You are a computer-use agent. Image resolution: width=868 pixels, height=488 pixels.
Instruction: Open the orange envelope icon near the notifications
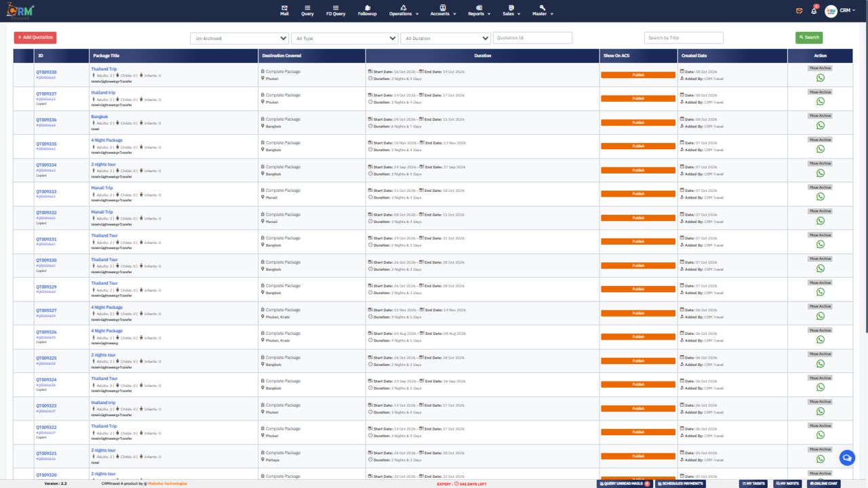tap(800, 11)
